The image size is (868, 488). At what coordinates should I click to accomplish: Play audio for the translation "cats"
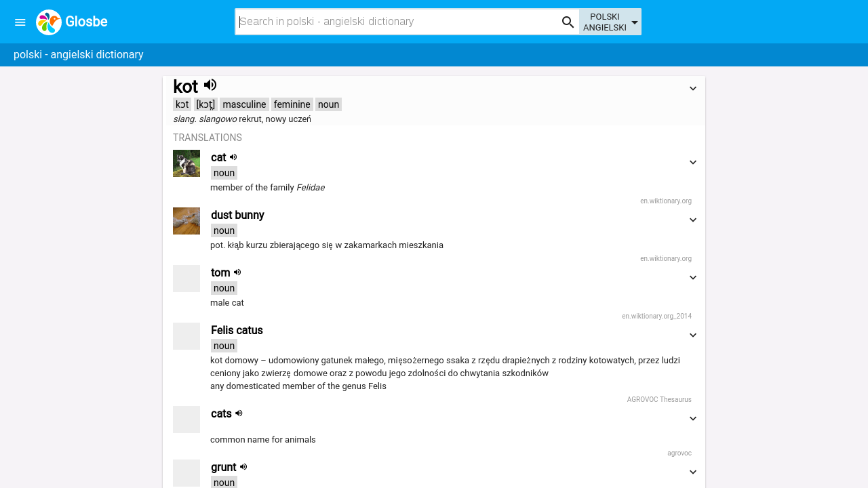tap(239, 413)
